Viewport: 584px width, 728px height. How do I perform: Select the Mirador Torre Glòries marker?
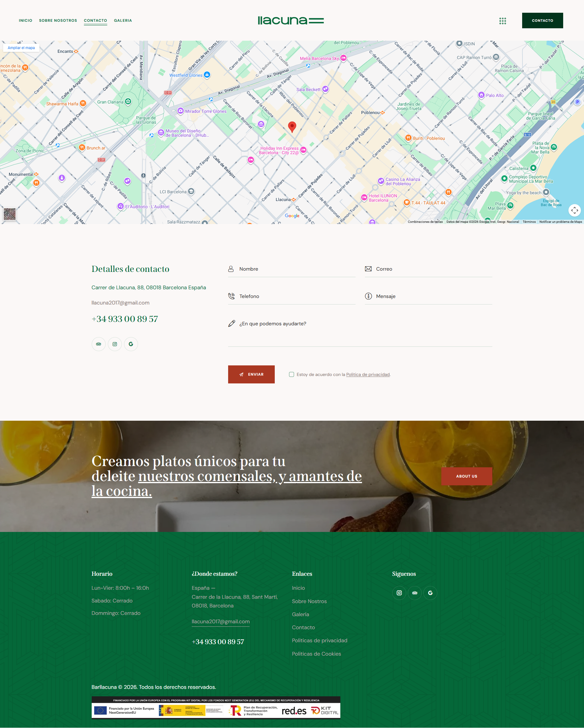[x=181, y=110]
